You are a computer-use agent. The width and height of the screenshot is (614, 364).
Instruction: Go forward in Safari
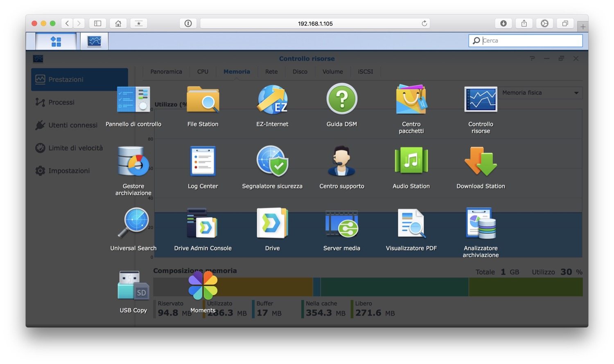coord(79,23)
